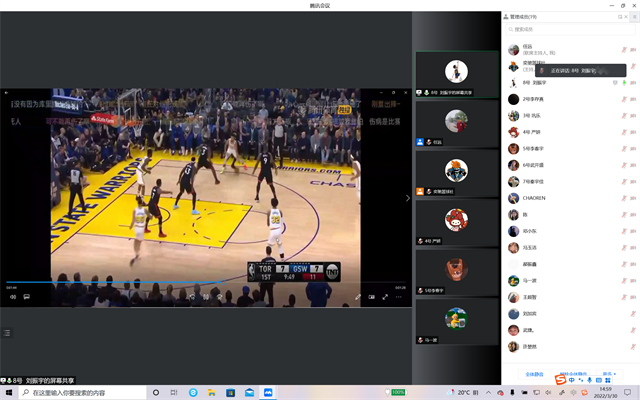Open Cortana circle icon on taskbar
The image size is (640, 400).
click(156, 392)
